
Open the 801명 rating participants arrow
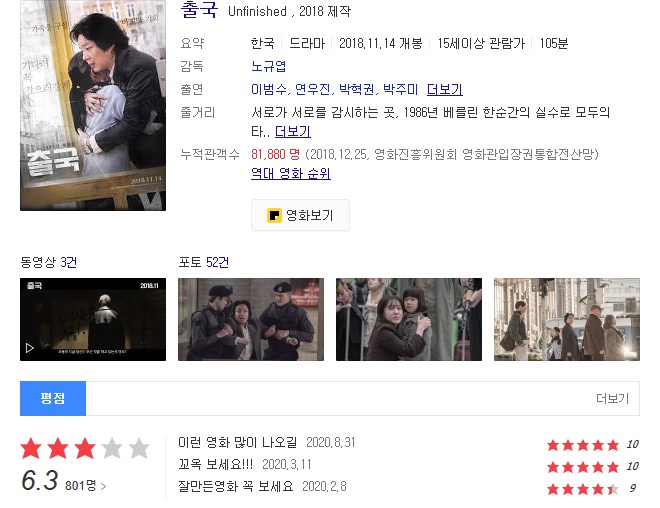(x=85, y=486)
